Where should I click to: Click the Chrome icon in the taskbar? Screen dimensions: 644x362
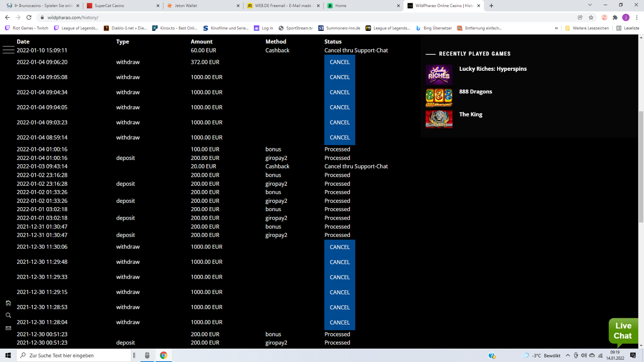[x=163, y=355]
